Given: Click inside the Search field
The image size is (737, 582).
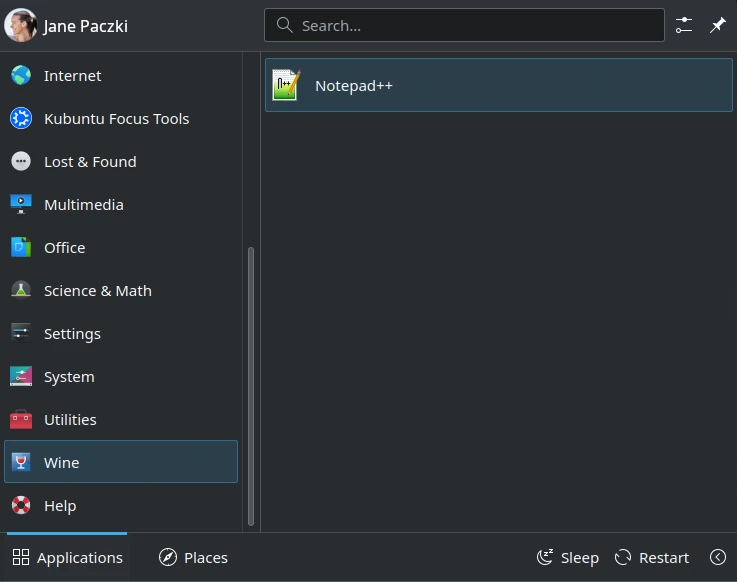Looking at the screenshot, I should tap(470, 25).
